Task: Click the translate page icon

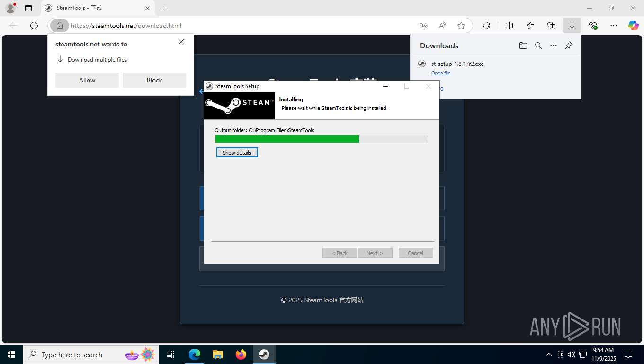Action: point(423,26)
